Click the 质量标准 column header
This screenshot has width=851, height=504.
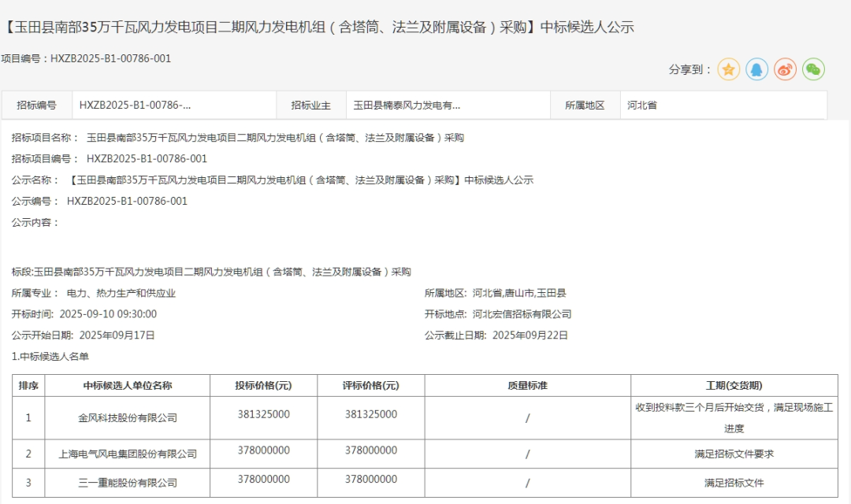[527, 385]
